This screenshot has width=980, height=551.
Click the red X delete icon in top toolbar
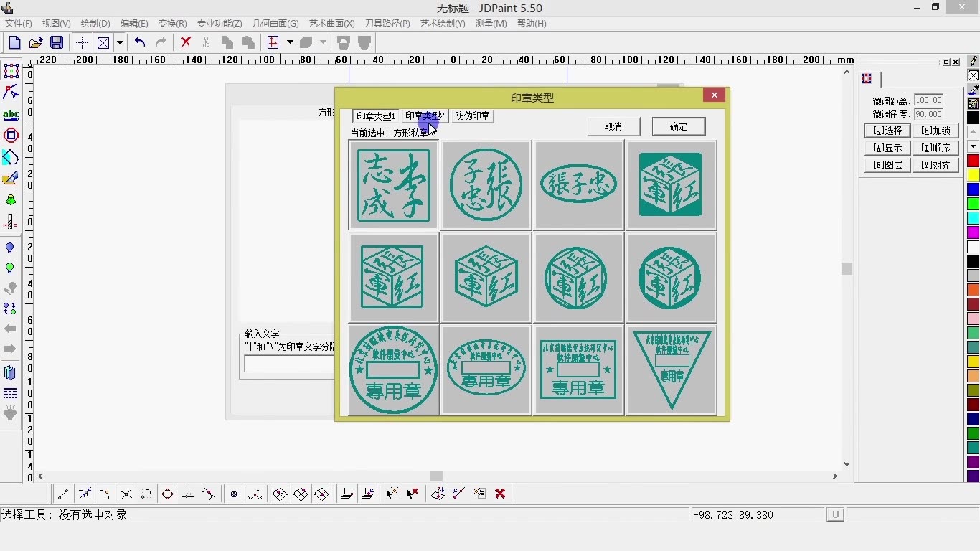coord(185,42)
